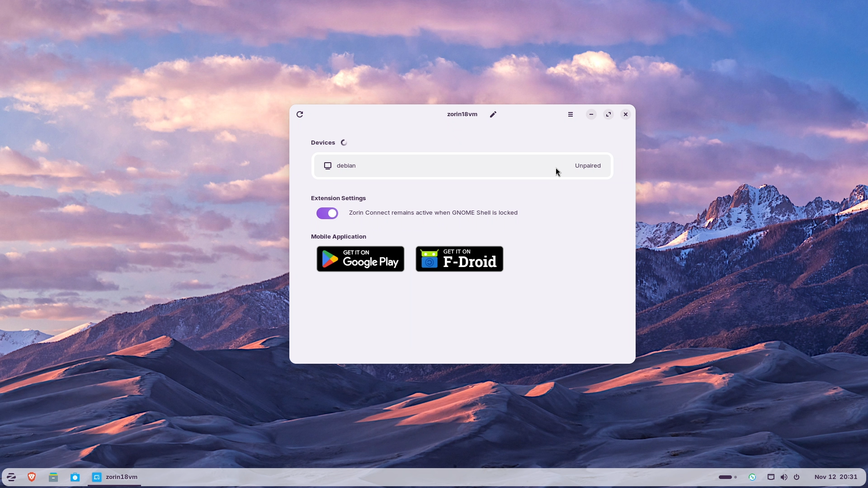Edit the device name using the pencil icon
Viewport: 868px width, 488px height.
tap(493, 114)
